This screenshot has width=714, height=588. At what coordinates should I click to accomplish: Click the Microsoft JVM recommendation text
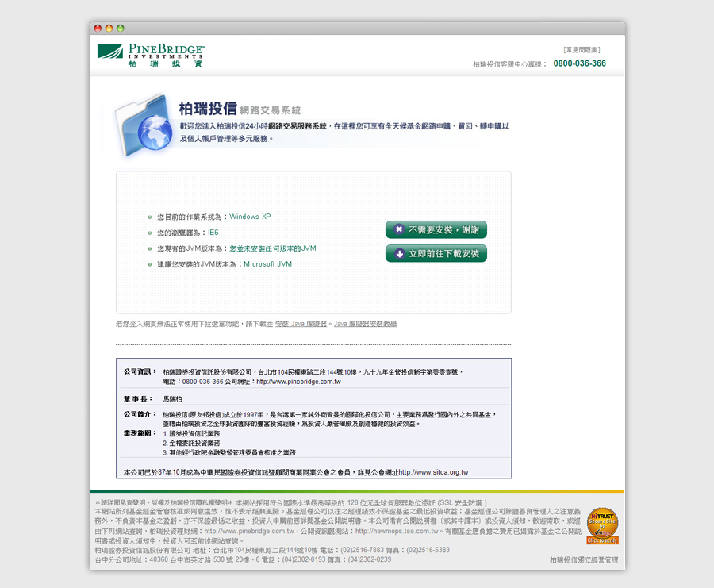268,263
